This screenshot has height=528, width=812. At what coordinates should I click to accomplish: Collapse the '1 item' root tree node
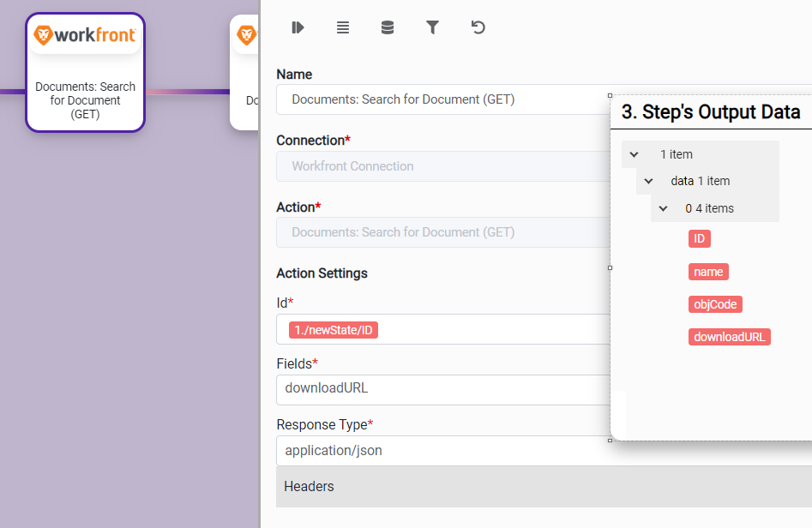635,154
